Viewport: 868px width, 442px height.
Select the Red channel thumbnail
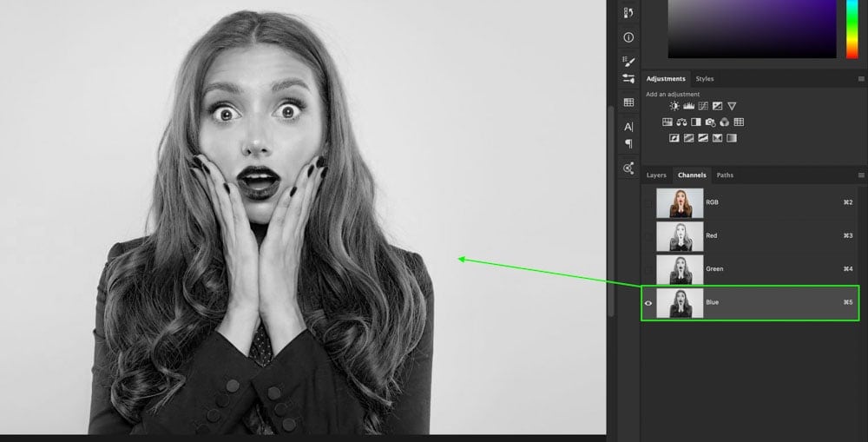(x=680, y=236)
